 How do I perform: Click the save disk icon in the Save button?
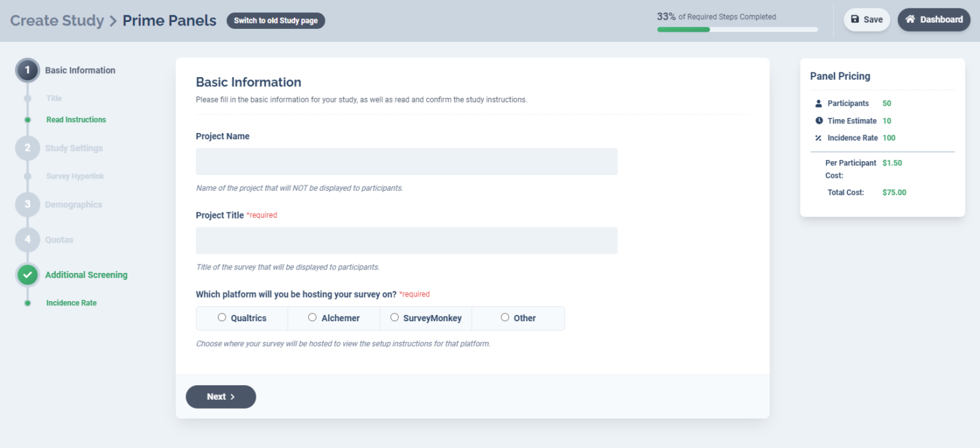[x=855, y=19]
